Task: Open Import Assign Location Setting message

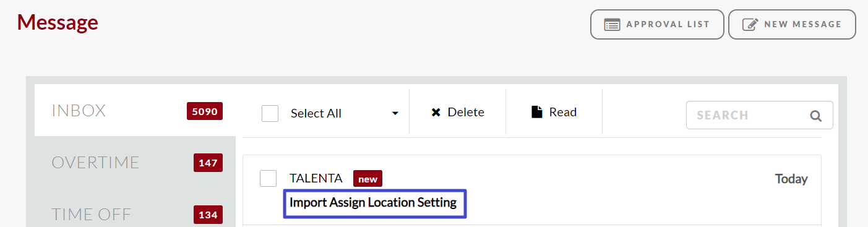Action: (373, 202)
